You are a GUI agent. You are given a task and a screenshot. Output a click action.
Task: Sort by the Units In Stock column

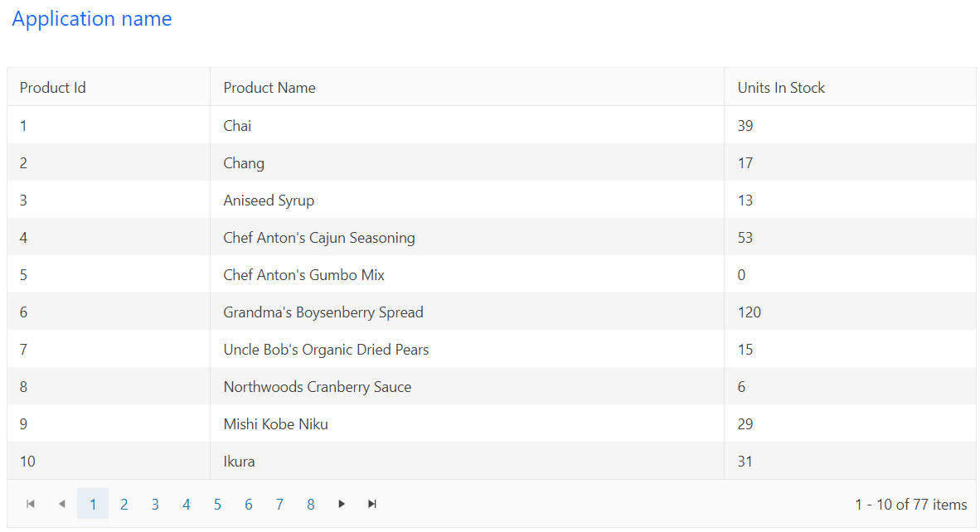[x=779, y=87]
